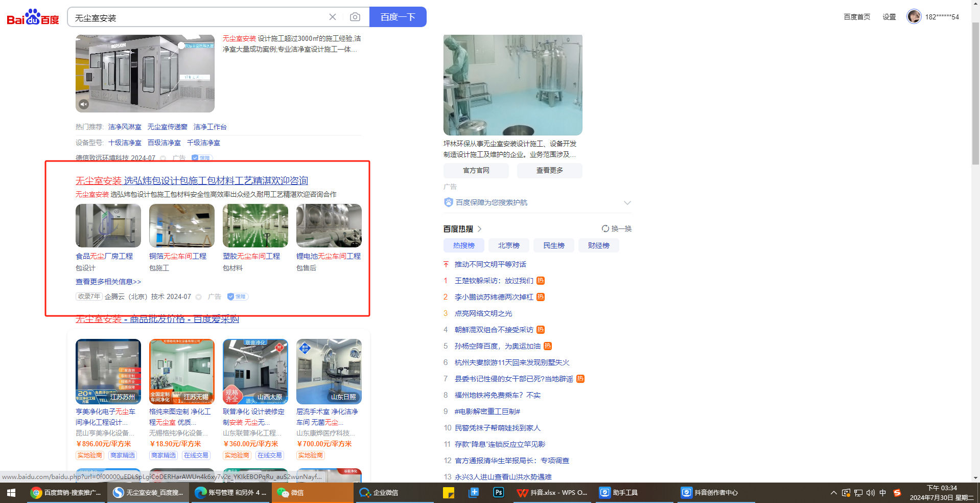Viewport: 980px width, 503px height.
Task: Open the user avatar next to 182******54
Action: [914, 17]
